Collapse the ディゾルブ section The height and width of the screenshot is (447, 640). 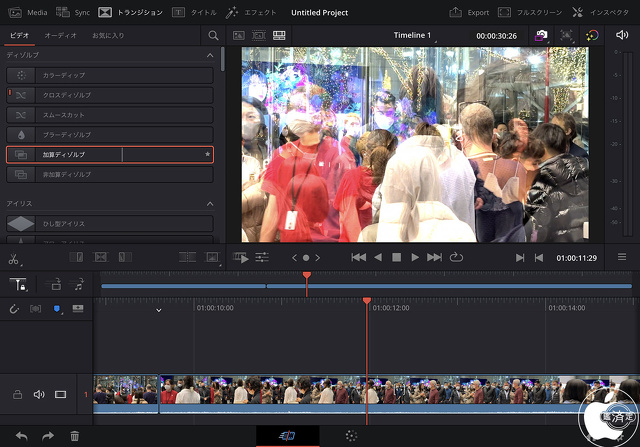[x=210, y=55]
